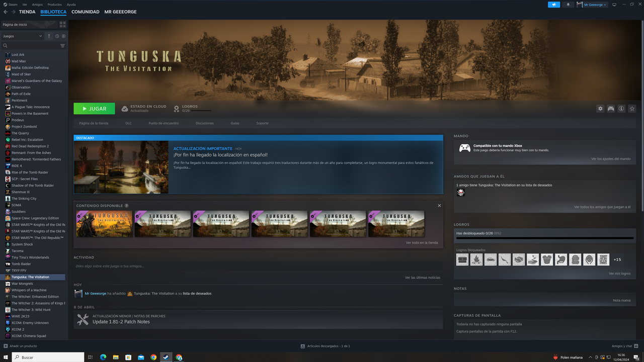Go to TIENDA section
This screenshot has width=644, height=362.
pos(27,12)
